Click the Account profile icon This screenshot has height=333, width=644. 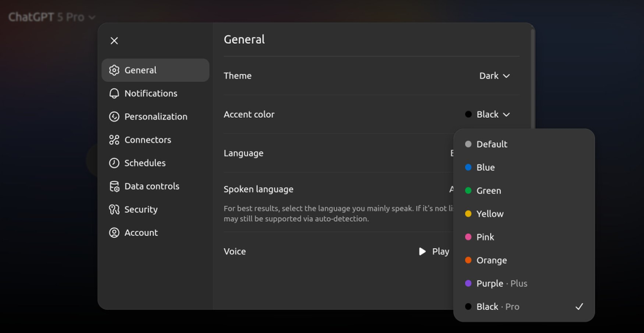pyautogui.click(x=114, y=233)
